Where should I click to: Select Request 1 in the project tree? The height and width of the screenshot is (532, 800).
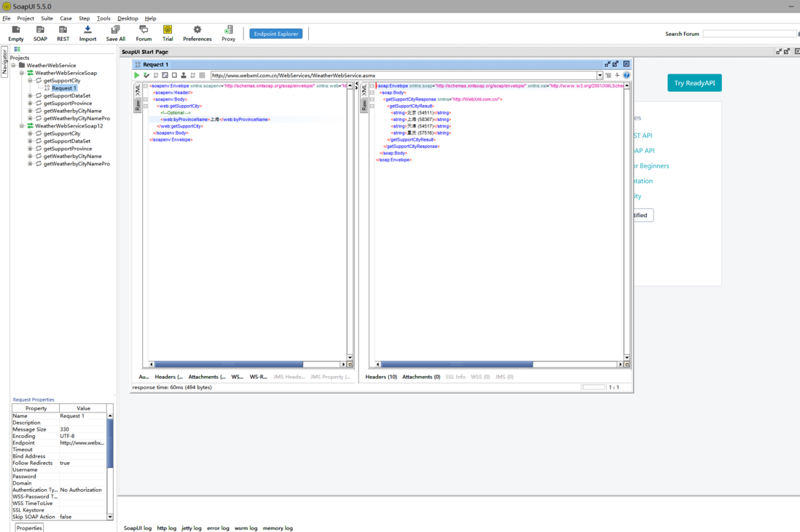click(x=64, y=87)
